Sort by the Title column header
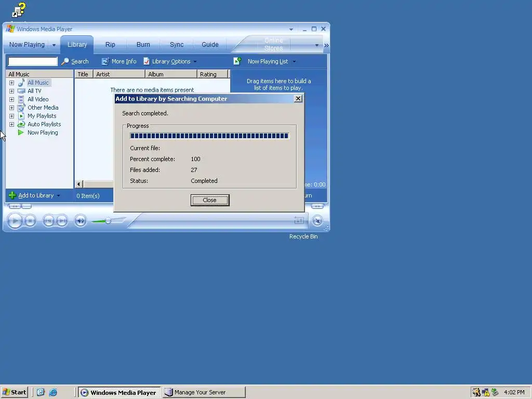 (84, 74)
